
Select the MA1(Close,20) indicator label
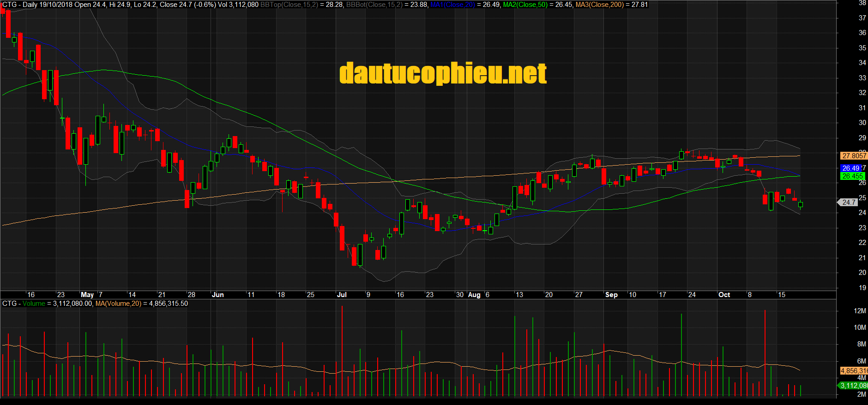pyautogui.click(x=452, y=5)
